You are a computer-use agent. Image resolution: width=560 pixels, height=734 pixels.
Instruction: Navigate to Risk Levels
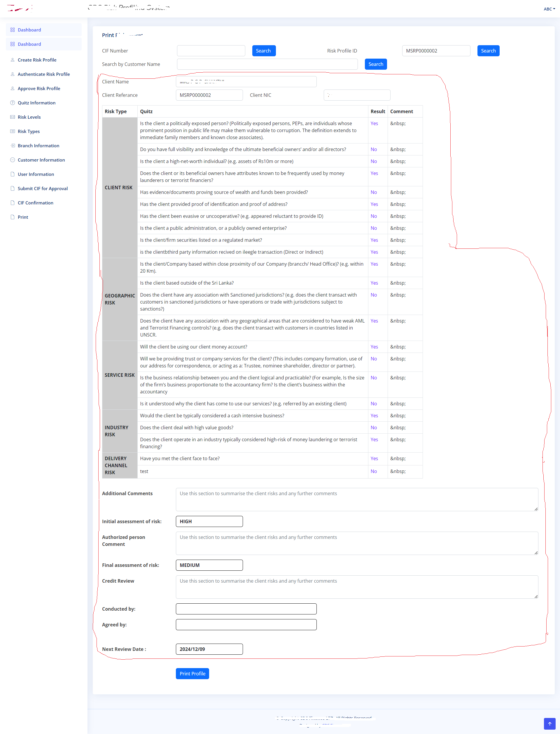[44, 117]
